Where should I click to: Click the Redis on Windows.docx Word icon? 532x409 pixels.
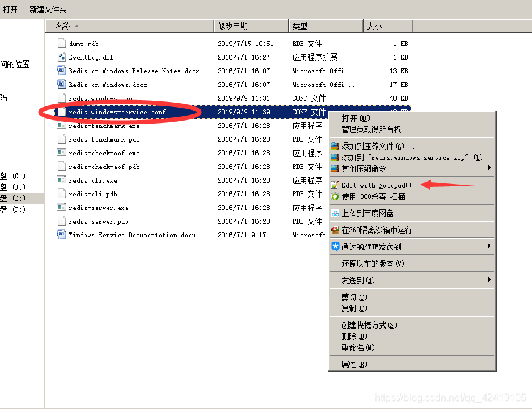pos(62,84)
